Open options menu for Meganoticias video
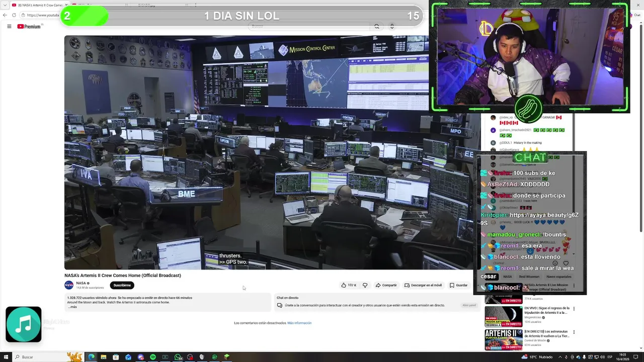 (x=574, y=309)
